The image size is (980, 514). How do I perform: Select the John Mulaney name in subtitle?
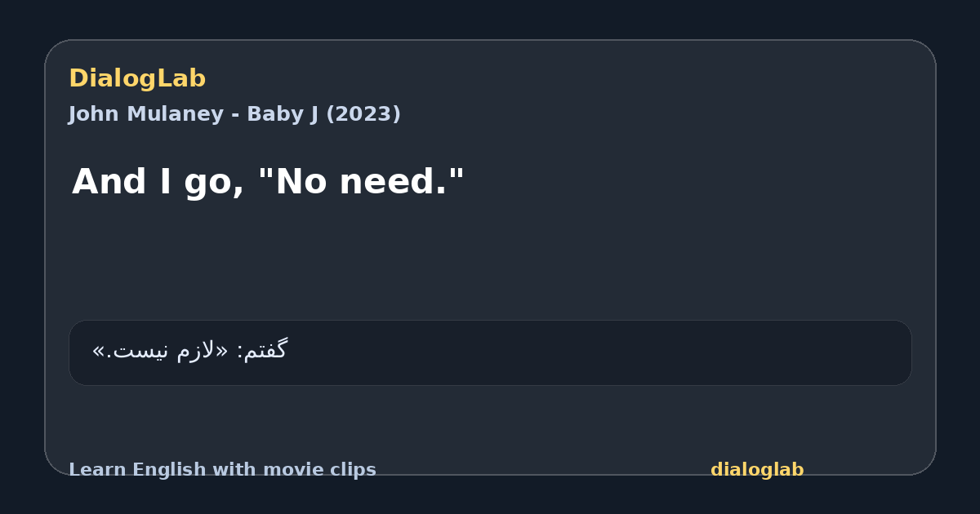pyautogui.click(x=145, y=114)
